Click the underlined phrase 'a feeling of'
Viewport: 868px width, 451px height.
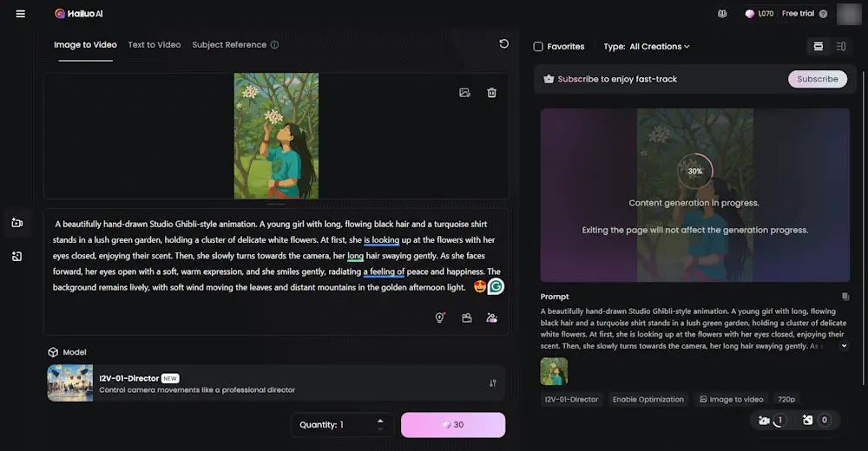click(384, 271)
